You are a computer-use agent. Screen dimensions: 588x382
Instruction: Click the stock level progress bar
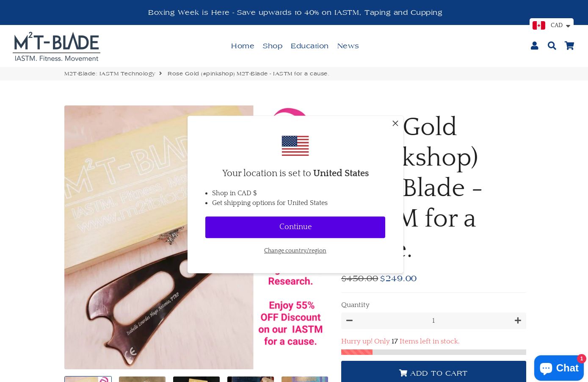coord(433,352)
